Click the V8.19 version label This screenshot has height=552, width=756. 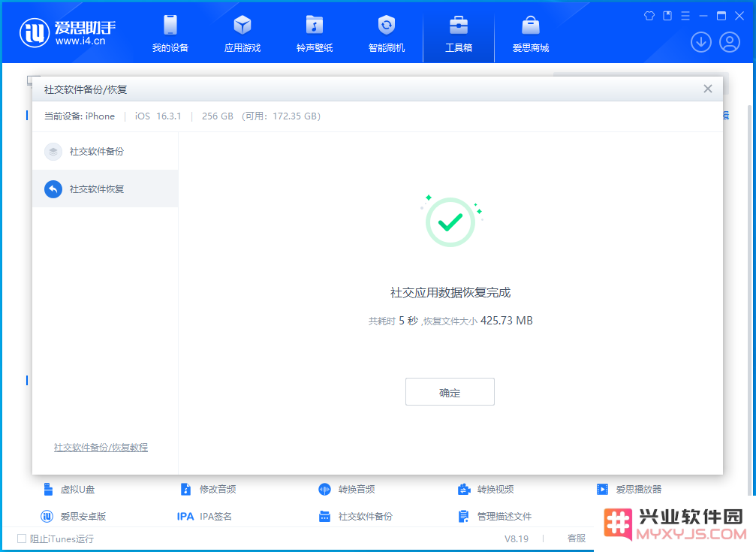(517, 538)
